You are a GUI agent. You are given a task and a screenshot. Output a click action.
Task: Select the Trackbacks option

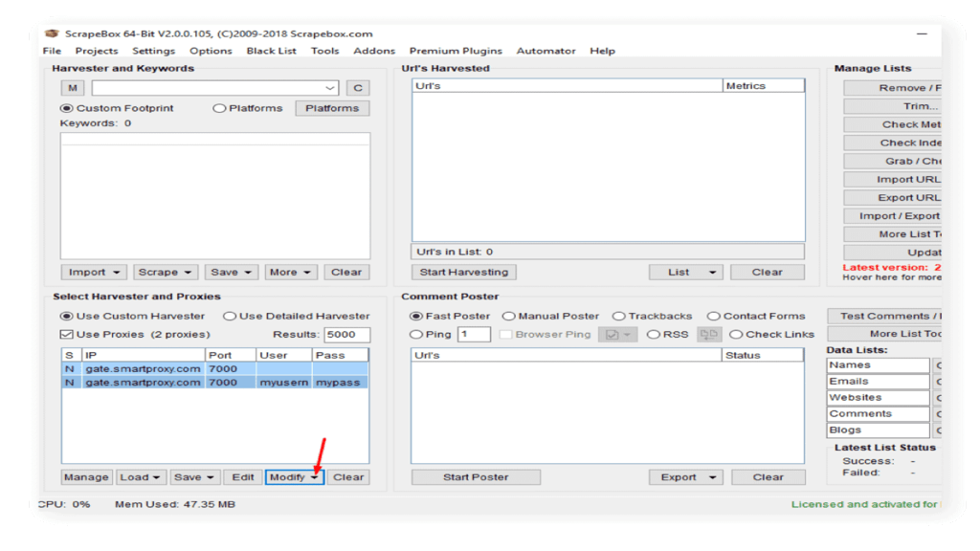pyautogui.click(x=653, y=316)
